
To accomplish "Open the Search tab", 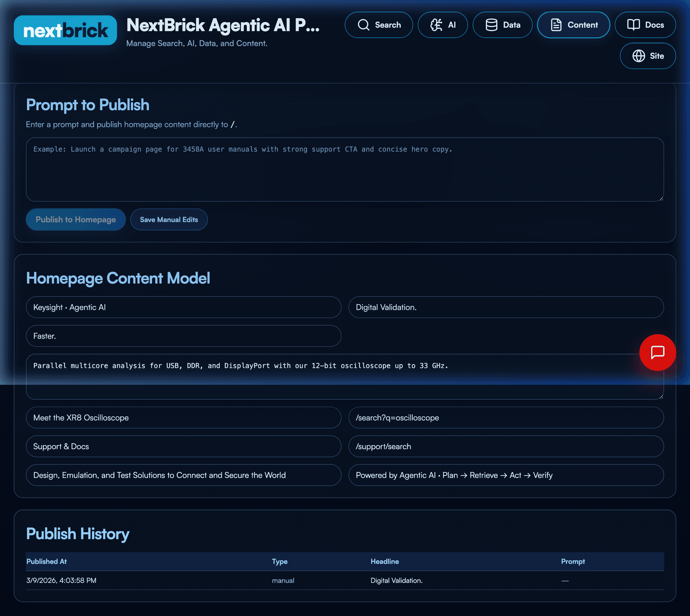I will tap(379, 25).
